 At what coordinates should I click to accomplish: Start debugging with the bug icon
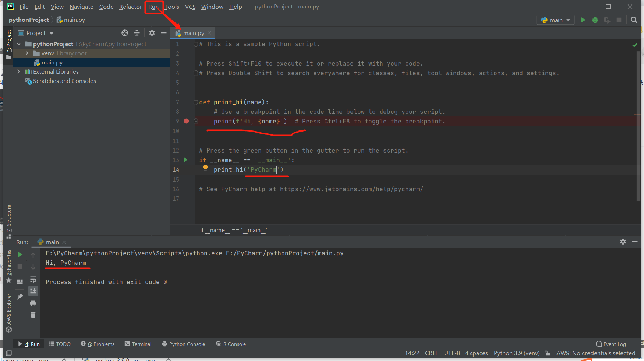(595, 20)
